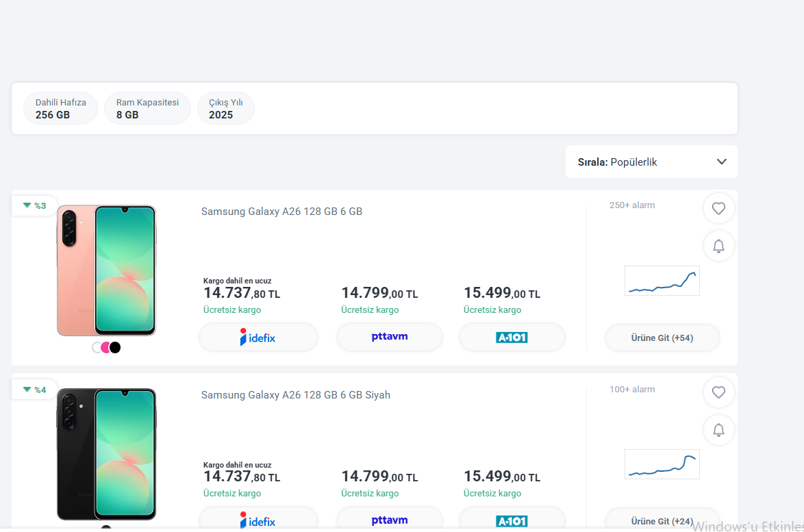Click the 250+ alarm label
The image size is (804, 532).
click(x=631, y=205)
